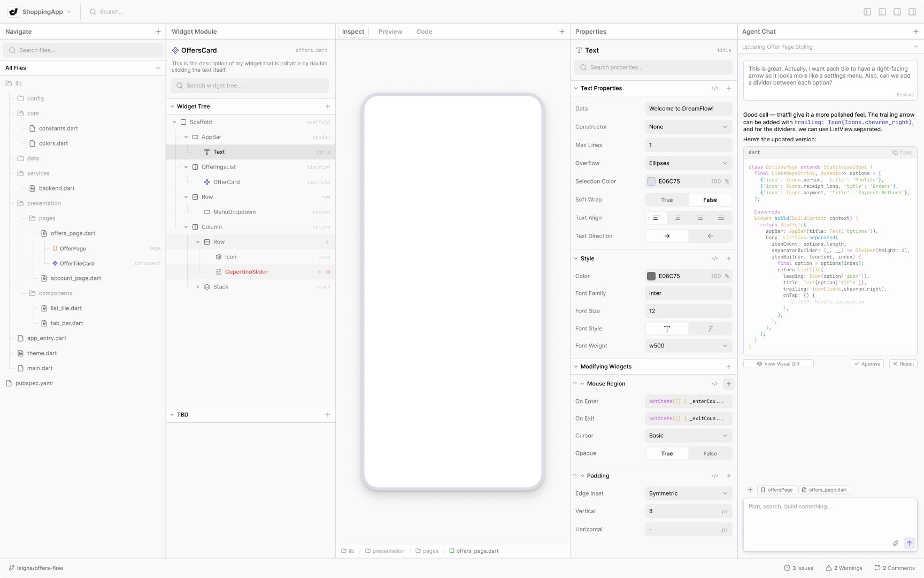The image size is (924, 578).
Task: Open code view for Text Properties
Action: pos(715,88)
